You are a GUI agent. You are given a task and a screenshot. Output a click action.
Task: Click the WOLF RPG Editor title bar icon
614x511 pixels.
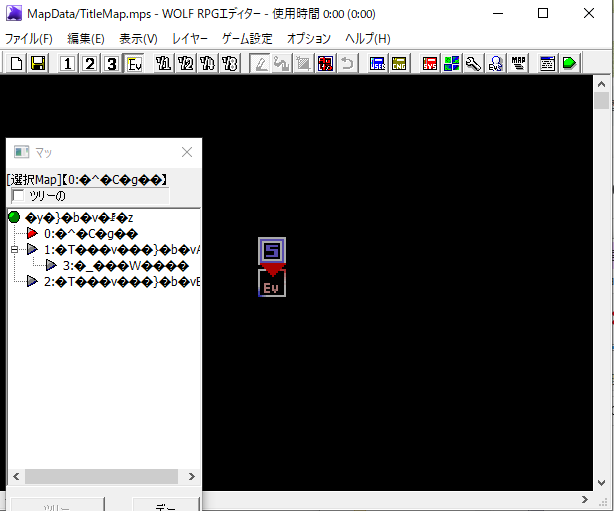click(x=14, y=13)
